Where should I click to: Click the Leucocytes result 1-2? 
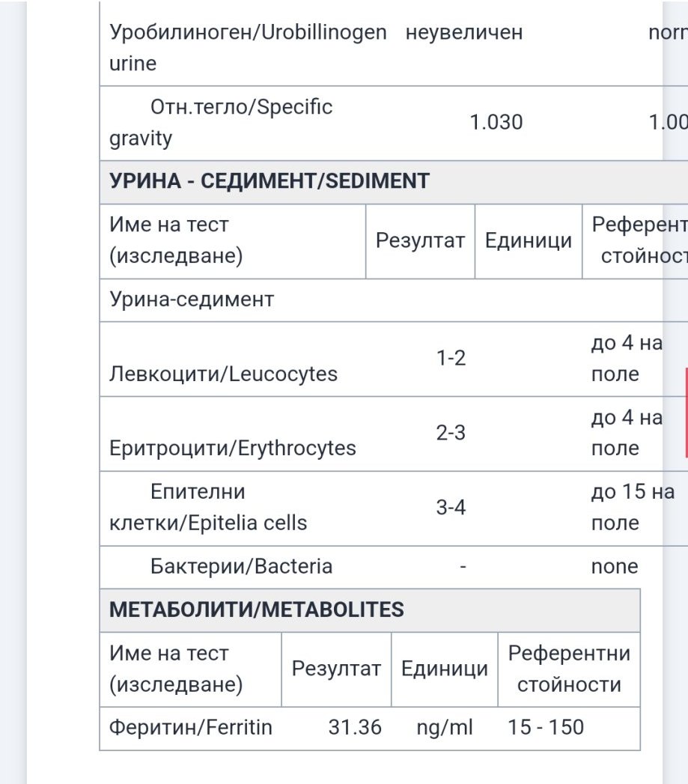(451, 358)
